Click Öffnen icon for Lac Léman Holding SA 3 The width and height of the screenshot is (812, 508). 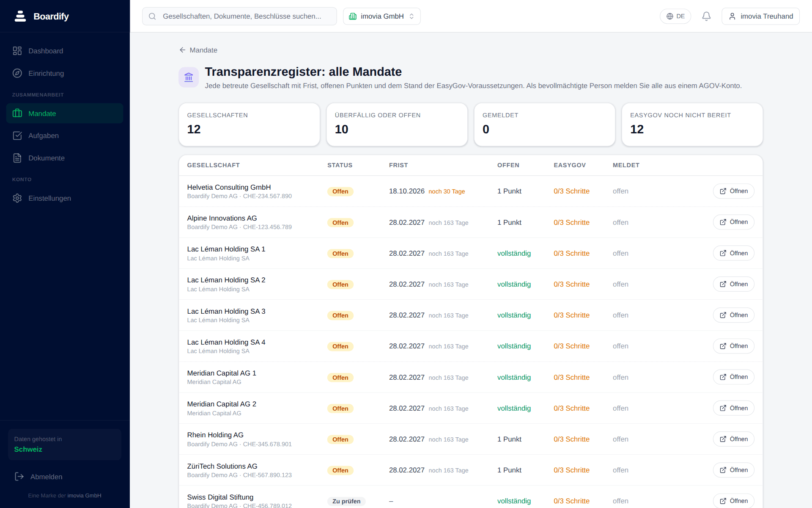pyautogui.click(x=723, y=315)
